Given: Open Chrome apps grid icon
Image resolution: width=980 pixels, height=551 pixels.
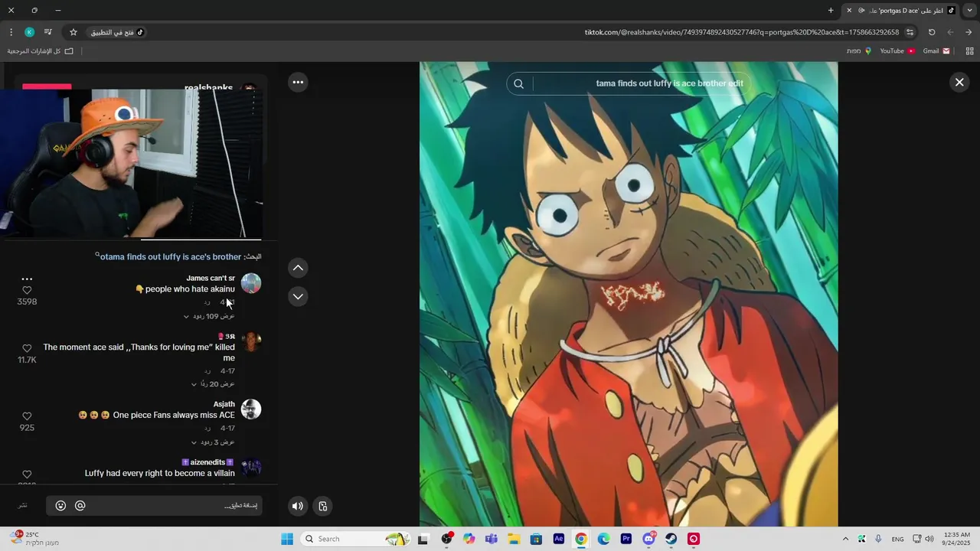Looking at the screenshot, I should tap(969, 51).
